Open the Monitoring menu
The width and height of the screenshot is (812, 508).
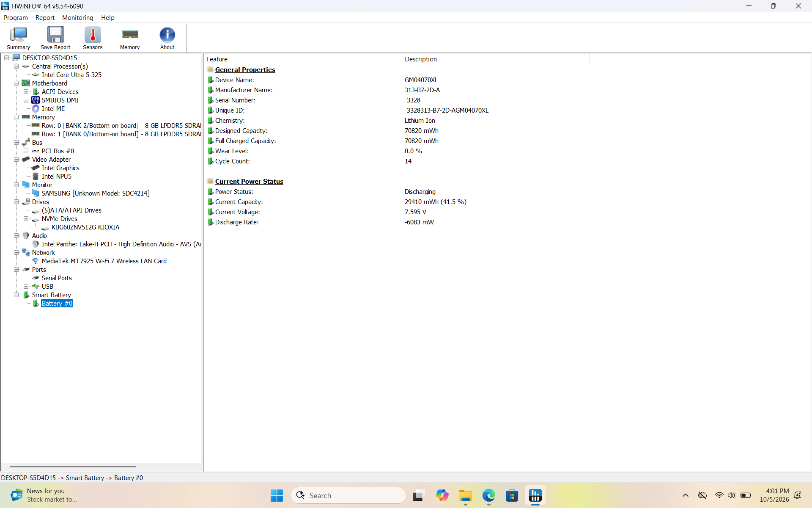[x=77, y=18]
